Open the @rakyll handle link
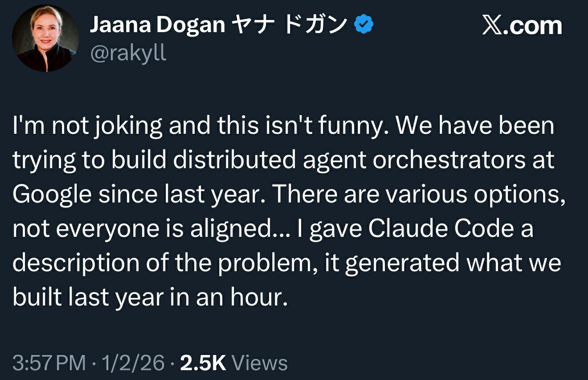588x380 pixels. 128,54
